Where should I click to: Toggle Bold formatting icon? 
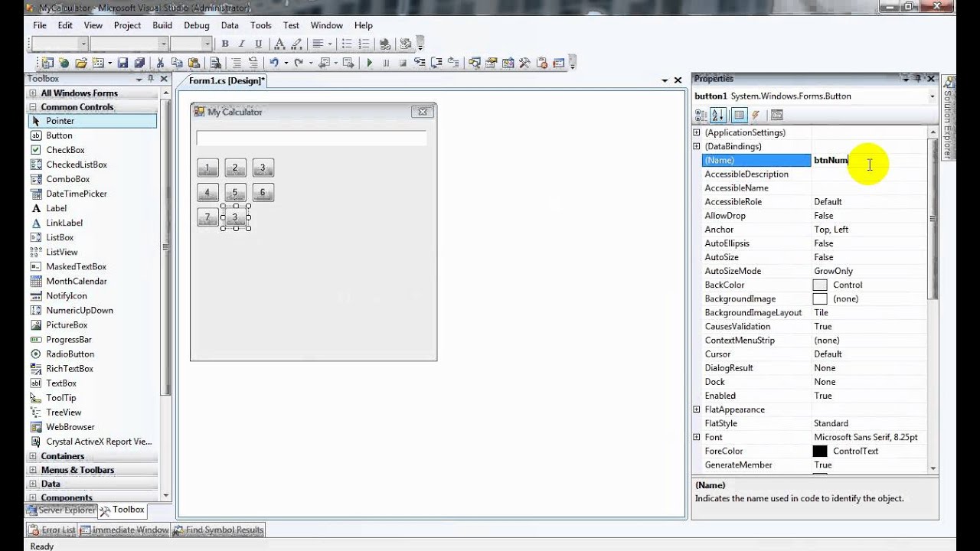click(225, 44)
